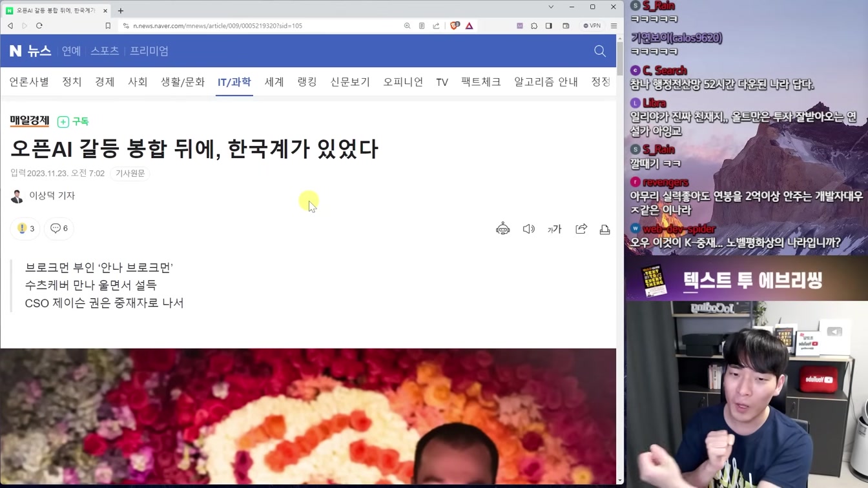Select the IT/과학 category tab
The width and height of the screenshot is (868, 488).
234,82
